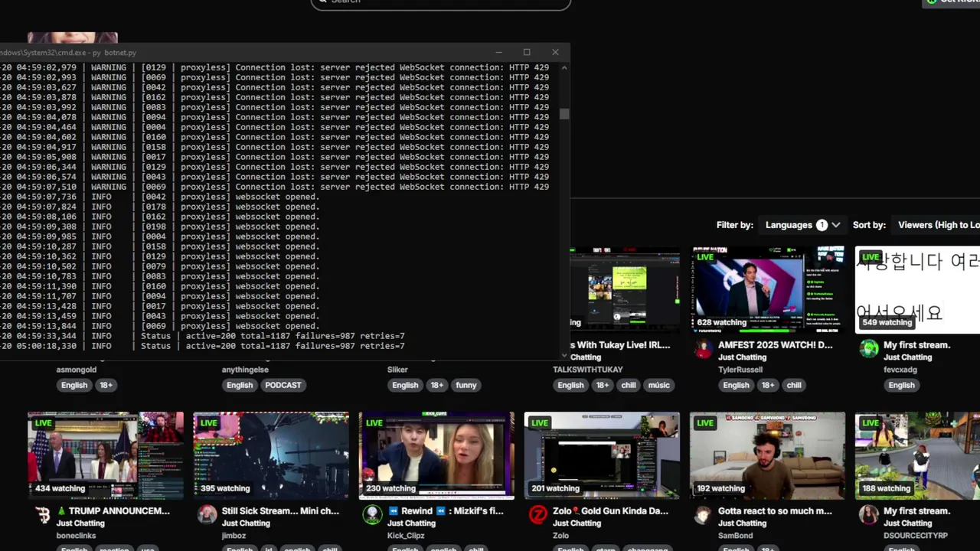Open the TRUMP ANNOUNCEMENT stream thumbnail
Screen dimensions: 980x551
(106, 455)
